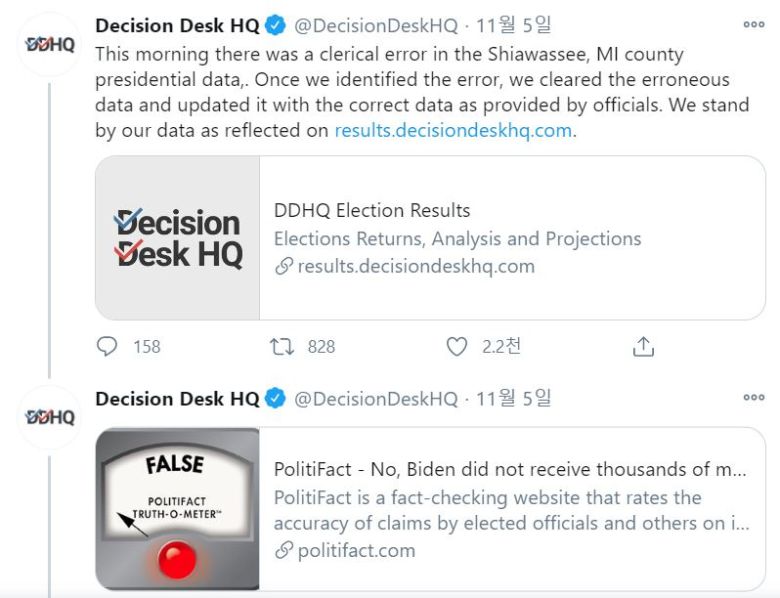Retweet the Shiawassee clerical error tweet
This screenshot has width=780, height=598.
tap(282, 346)
